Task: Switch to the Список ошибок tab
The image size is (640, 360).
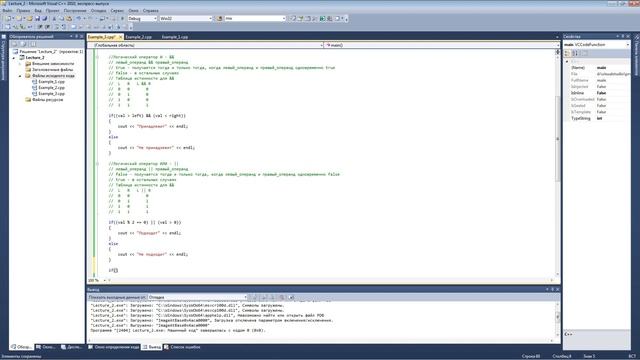Action: pyautogui.click(x=182, y=347)
